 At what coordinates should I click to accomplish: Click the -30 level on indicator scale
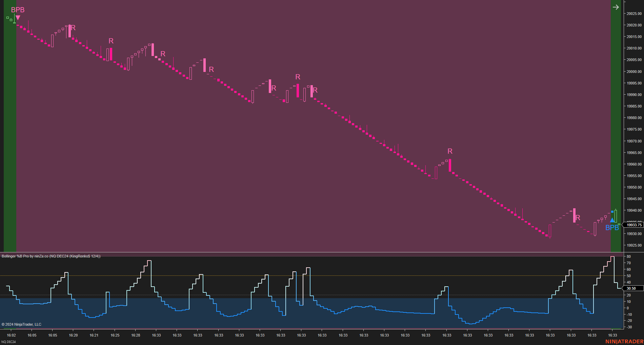click(628, 327)
